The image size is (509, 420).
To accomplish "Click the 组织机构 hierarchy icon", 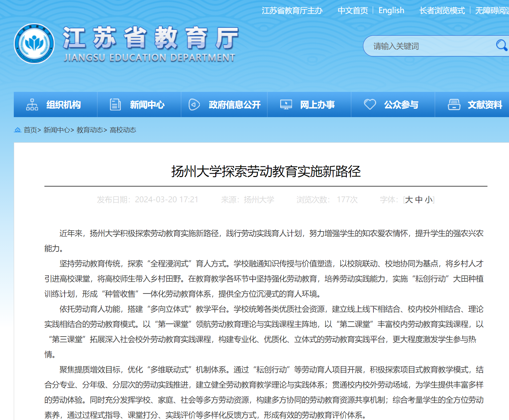I will coord(32,105).
